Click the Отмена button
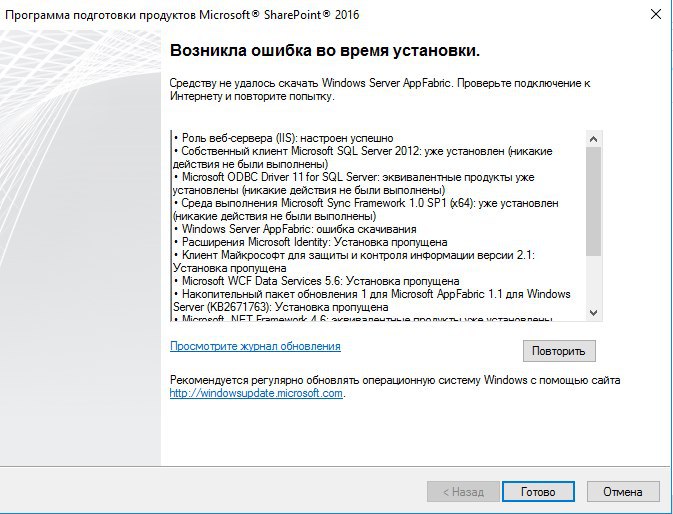The width and height of the screenshot is (673, 514). 623,491
